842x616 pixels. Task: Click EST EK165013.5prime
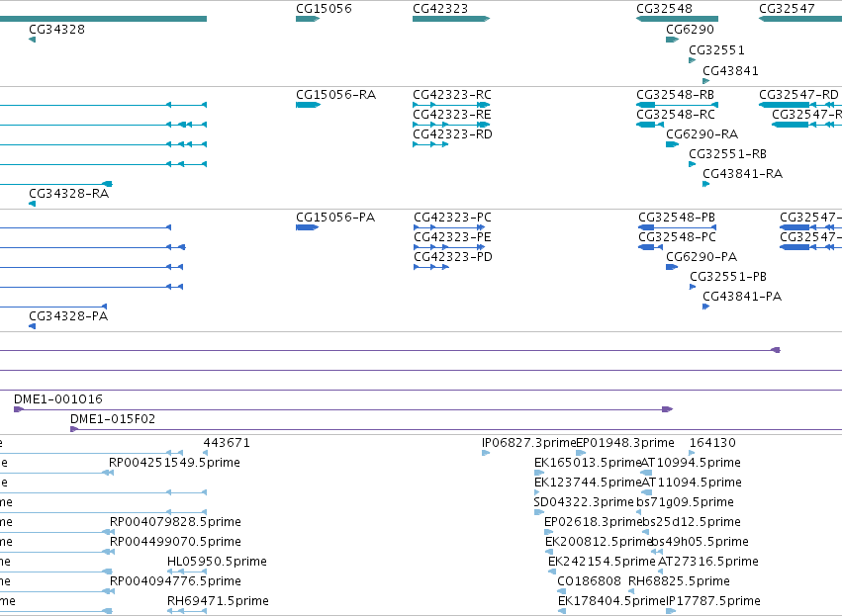coord(588,463)
